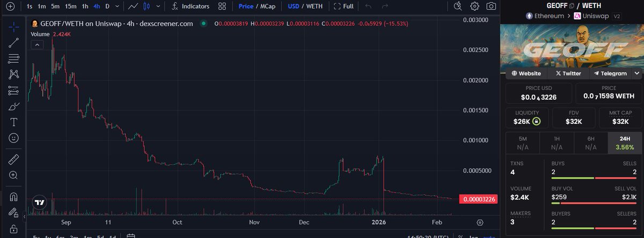Screen dimensions: 644x238
Task: Select the long position forecasting tool
Action: 14,90
